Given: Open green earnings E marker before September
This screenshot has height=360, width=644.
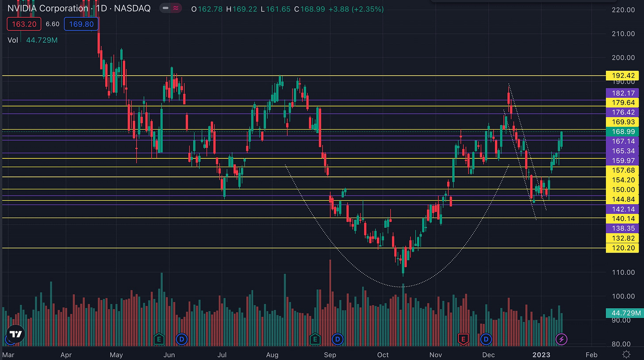Looking at the screenshot, I should 315,339.
